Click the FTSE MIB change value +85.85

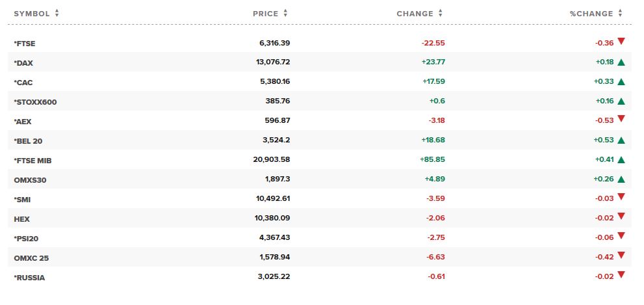[x=433, y=159]
